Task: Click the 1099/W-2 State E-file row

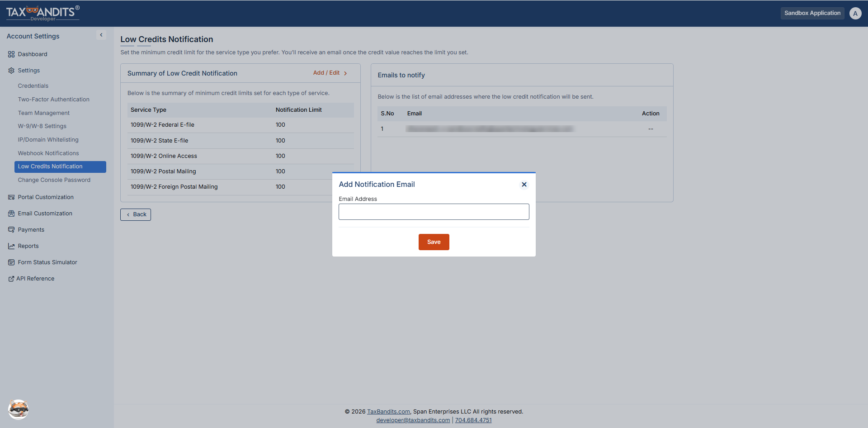Action: (x=241, y=141)
